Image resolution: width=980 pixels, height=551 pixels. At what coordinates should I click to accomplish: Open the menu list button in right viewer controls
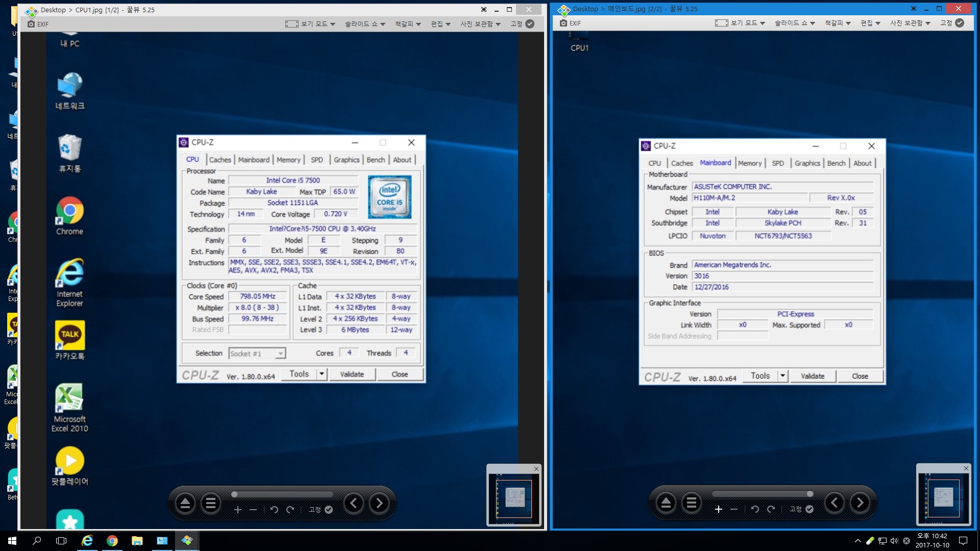[x=691, y=503]
